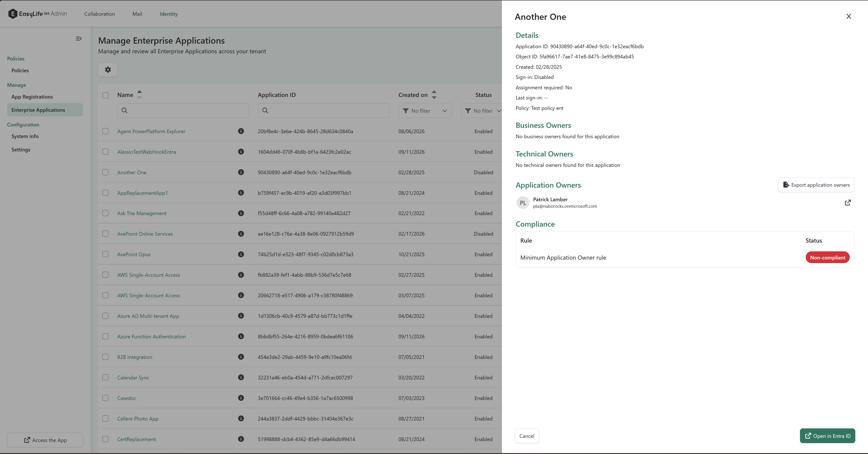
Task: Open table settings with the gear icon
Action: (x=108, y=69)
